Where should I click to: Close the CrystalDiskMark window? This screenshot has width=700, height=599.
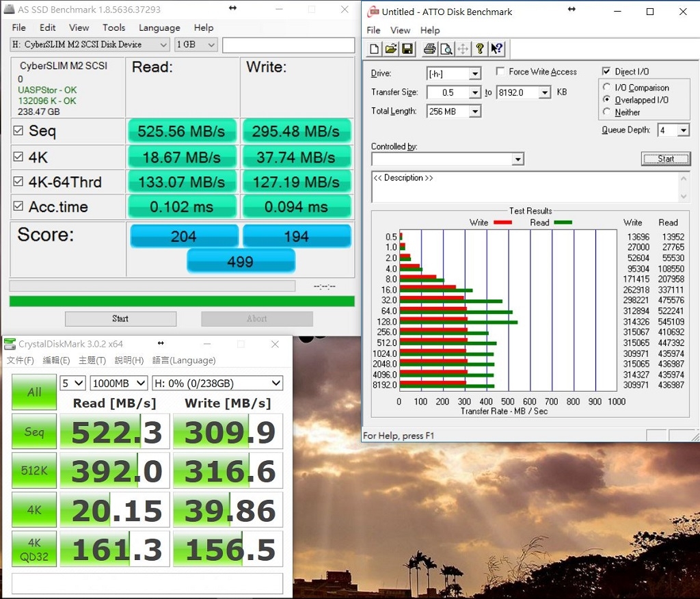(x=275, y=344)
